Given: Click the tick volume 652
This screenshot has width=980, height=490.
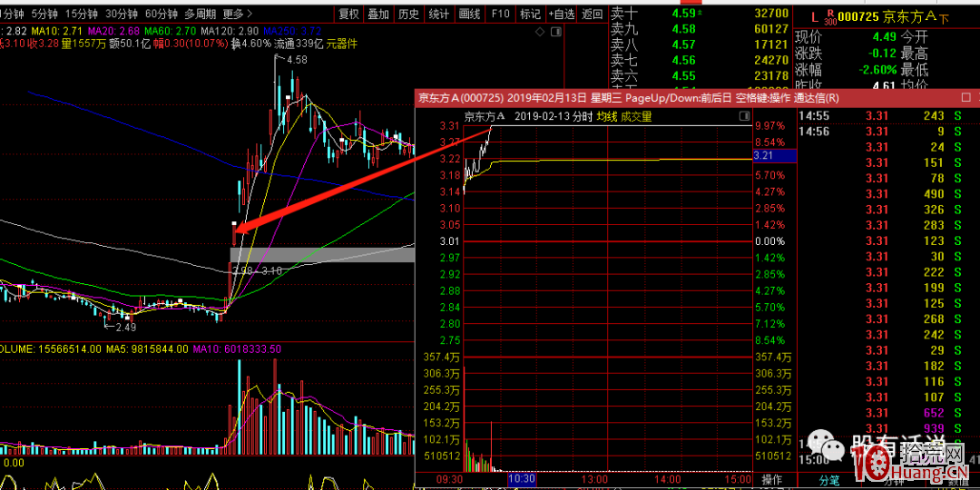Looking at the screenshot, I should click(933, 413).
